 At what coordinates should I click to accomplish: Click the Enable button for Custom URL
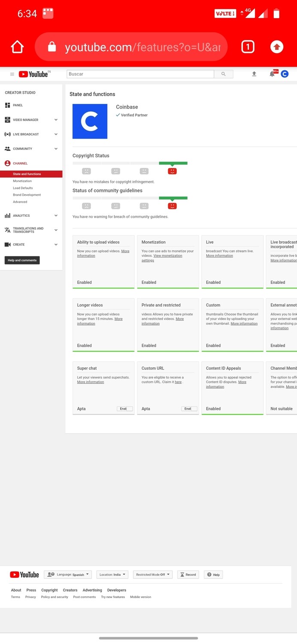(x=189, y=409)
